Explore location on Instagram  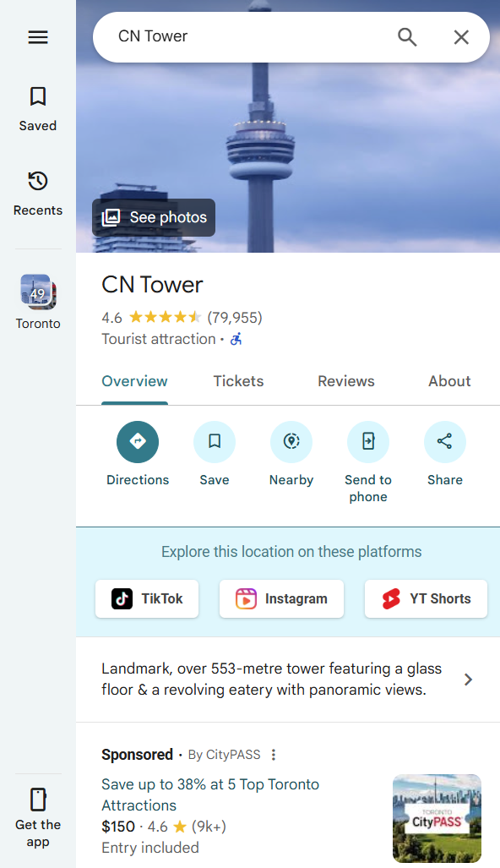[x=281, y=598]
